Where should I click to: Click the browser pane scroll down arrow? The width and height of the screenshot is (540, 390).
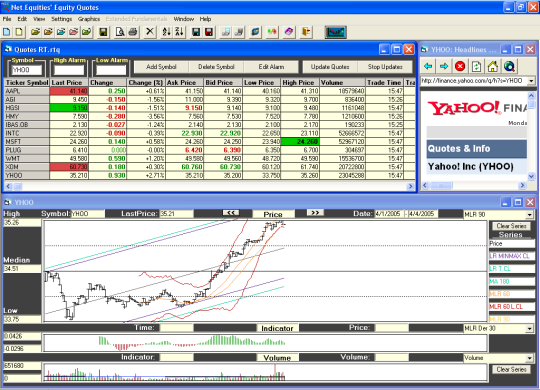pos(531,176)
